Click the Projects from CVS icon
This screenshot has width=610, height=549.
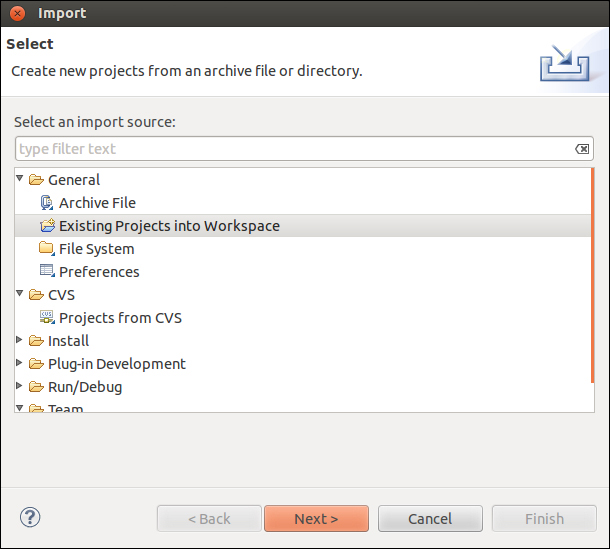tap(47, 318)
